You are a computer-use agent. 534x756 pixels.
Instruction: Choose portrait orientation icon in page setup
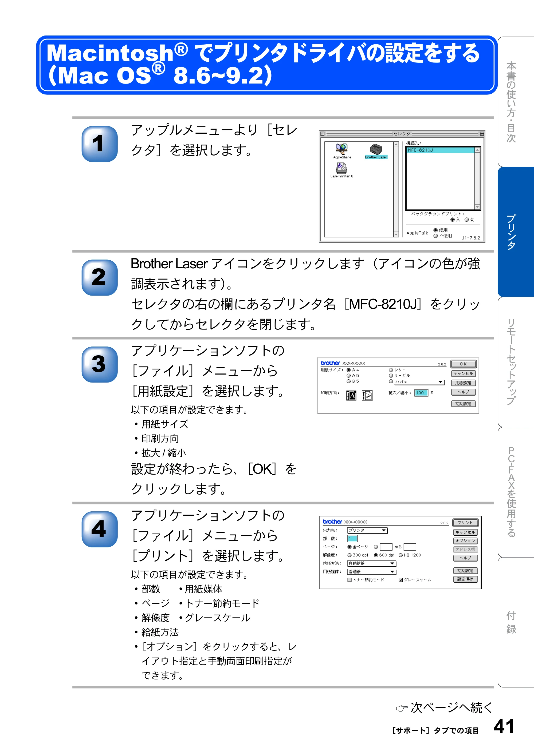coord(351,395)
